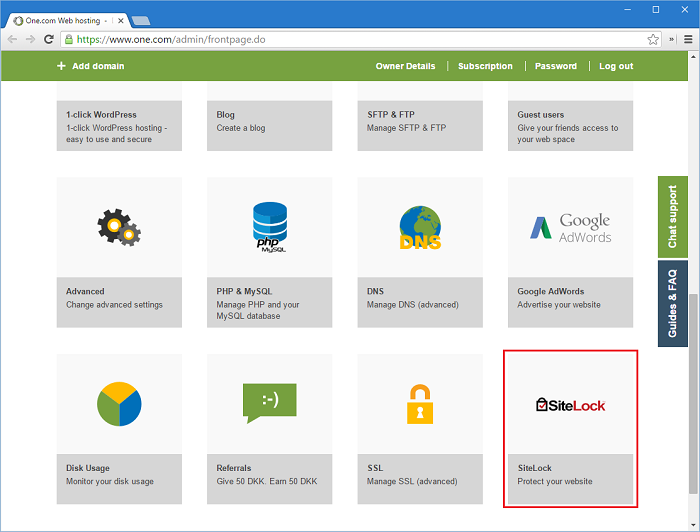Open the DNS globe icon
This screenshot has height=532, width=700.
420,227
